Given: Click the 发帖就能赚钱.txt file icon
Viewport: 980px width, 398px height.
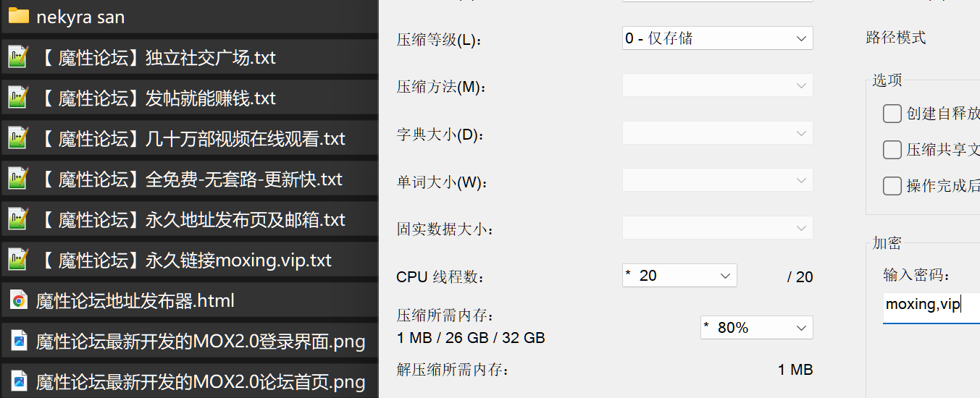Looking at the screenshot, I should tap(18, 98).
